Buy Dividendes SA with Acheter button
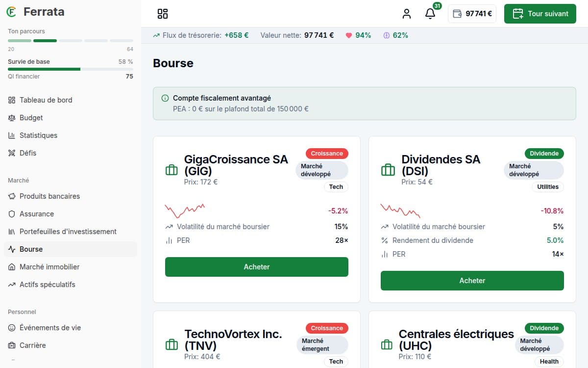The image size is (588, 368). coord(472,281)
